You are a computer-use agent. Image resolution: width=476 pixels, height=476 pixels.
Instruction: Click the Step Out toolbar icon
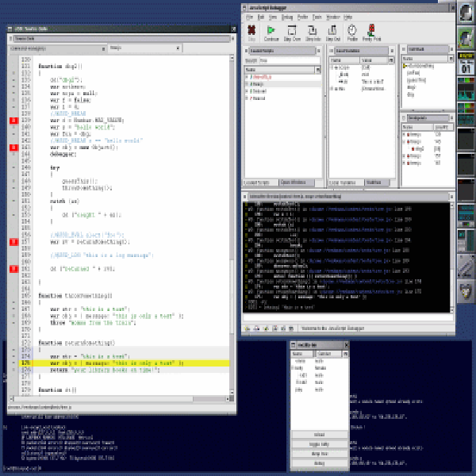(332, 30)
